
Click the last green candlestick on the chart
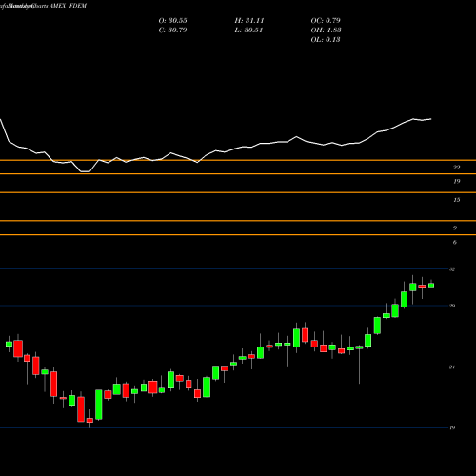tap(431, 285)
